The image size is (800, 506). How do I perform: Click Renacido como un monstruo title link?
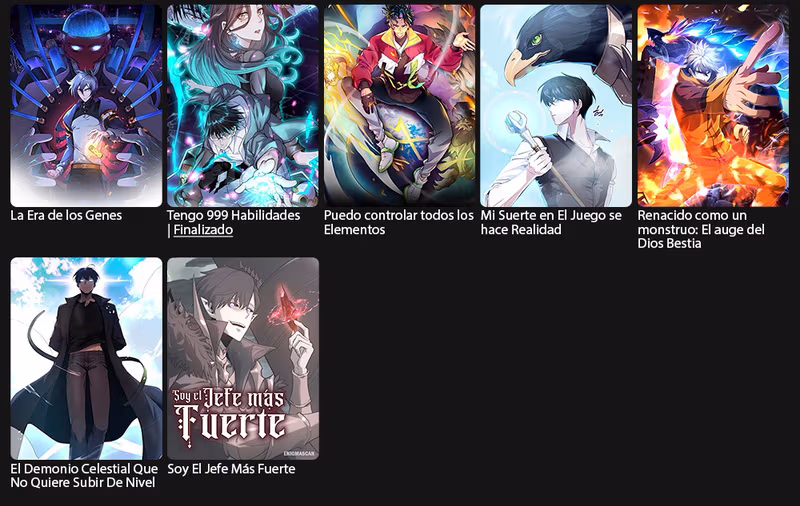pos(701,229)
